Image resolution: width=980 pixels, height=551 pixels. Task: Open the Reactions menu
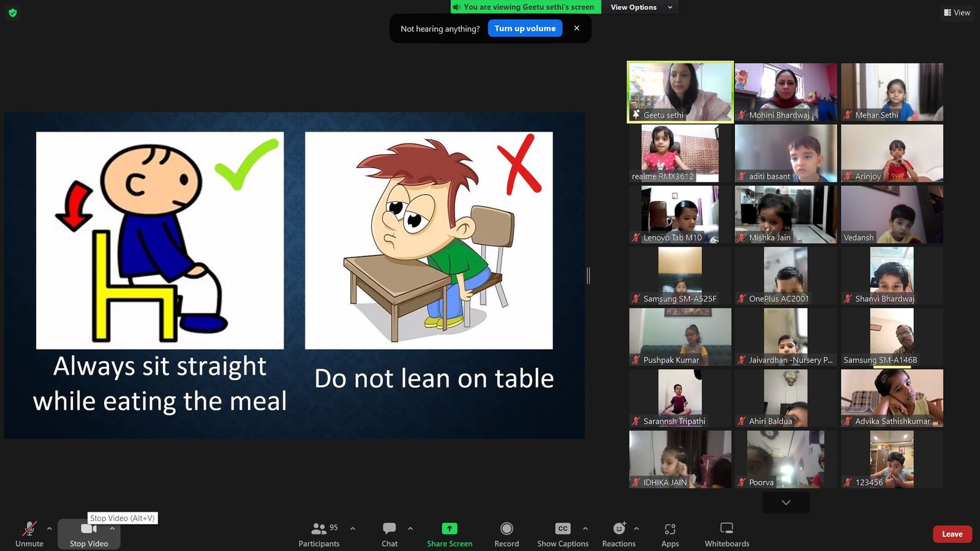tap(619, 534)
